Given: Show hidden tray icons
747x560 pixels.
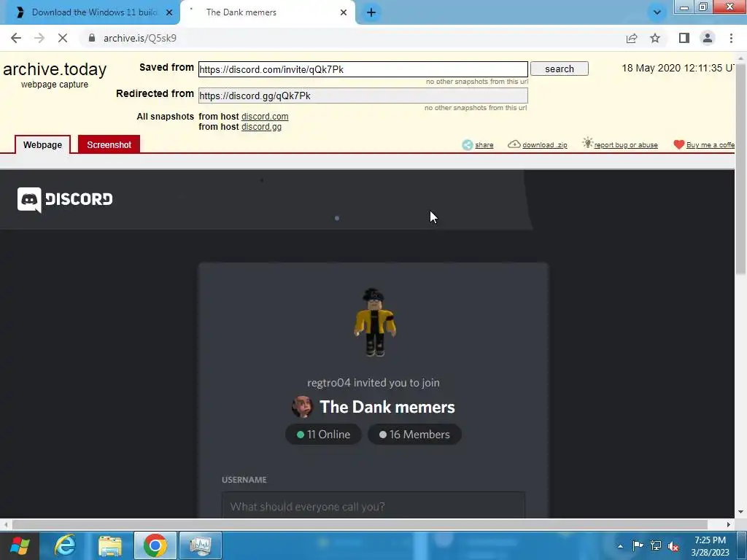Looking at the screenshot, I should click(620, 546).
